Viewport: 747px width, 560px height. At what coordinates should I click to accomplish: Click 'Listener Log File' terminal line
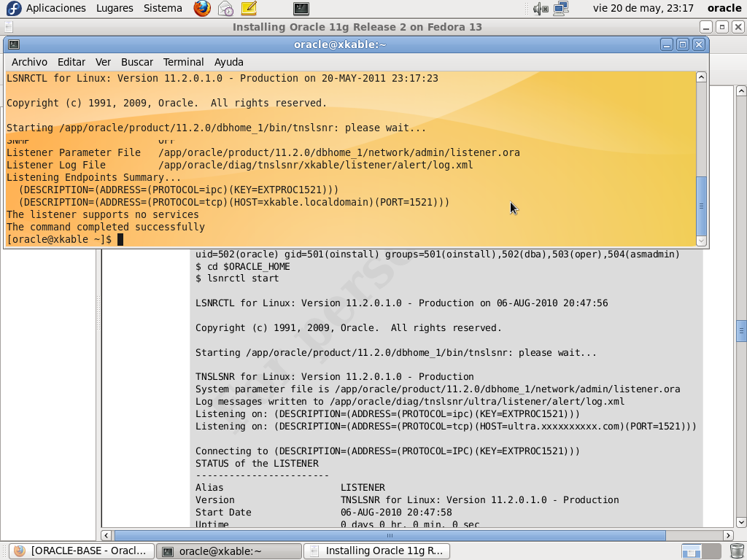pyautogui.click(x=239, y=166)
